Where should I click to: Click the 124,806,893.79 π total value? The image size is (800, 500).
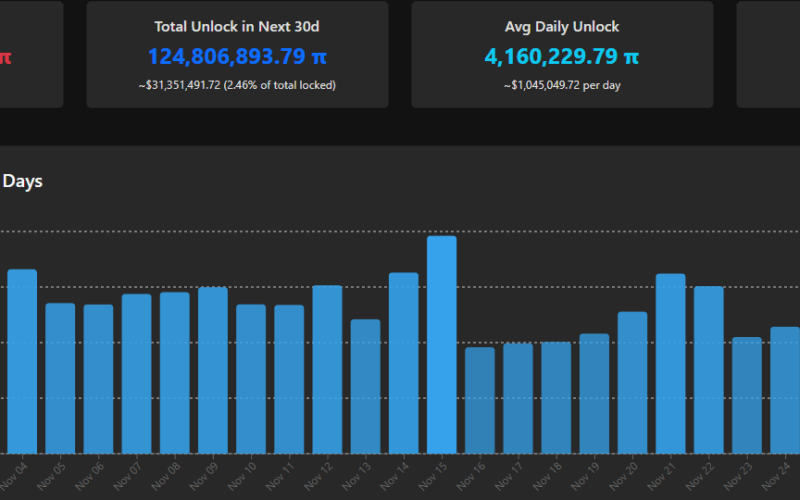[x=237, y=57]
